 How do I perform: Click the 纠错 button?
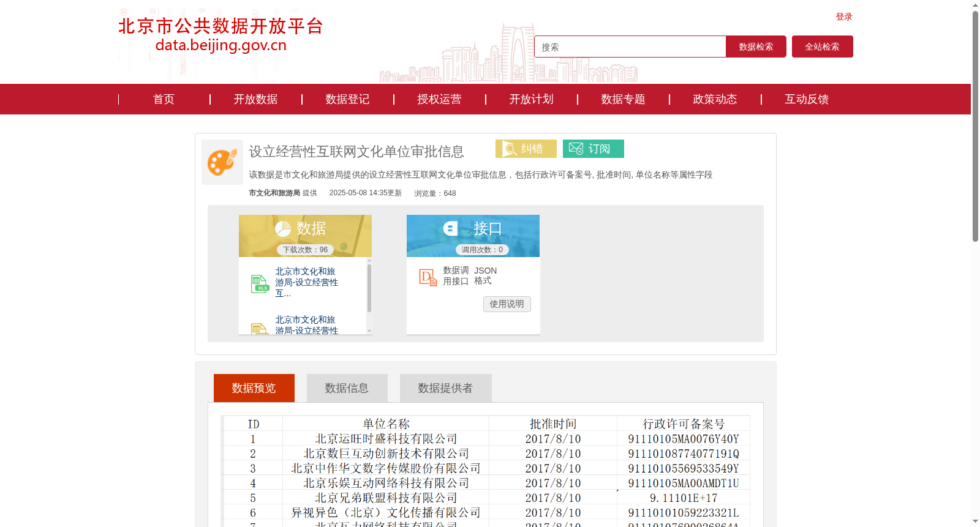coord(526,149)
